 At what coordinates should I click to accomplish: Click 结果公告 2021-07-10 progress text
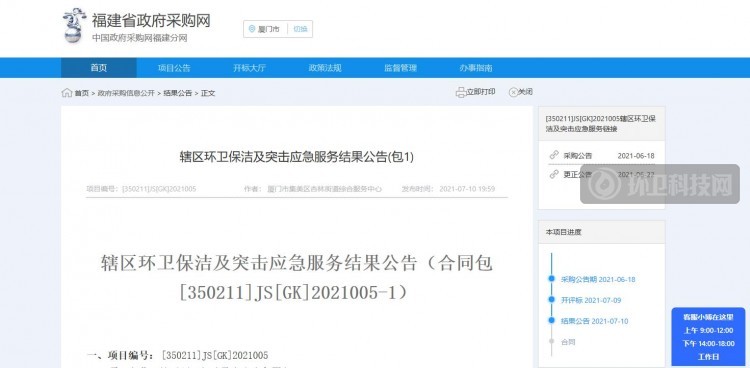pyautogui.click(x=595, y=322)
